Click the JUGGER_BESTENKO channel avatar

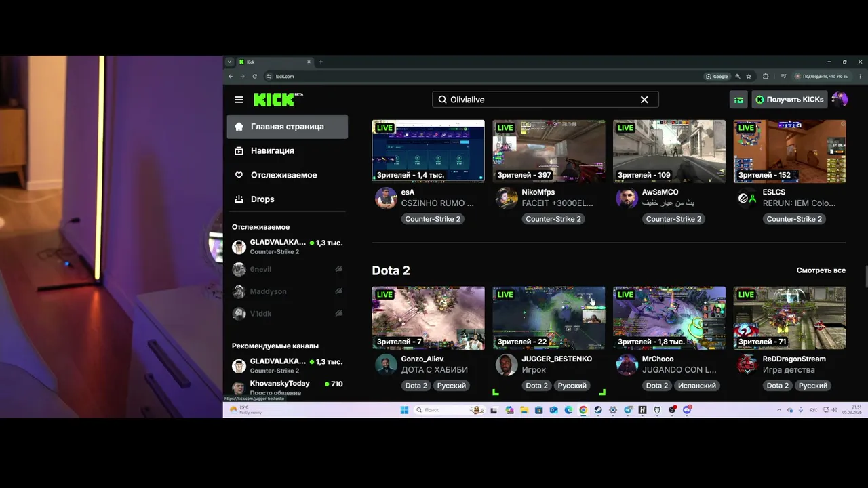pyautogui.click(x=507, y=365)
